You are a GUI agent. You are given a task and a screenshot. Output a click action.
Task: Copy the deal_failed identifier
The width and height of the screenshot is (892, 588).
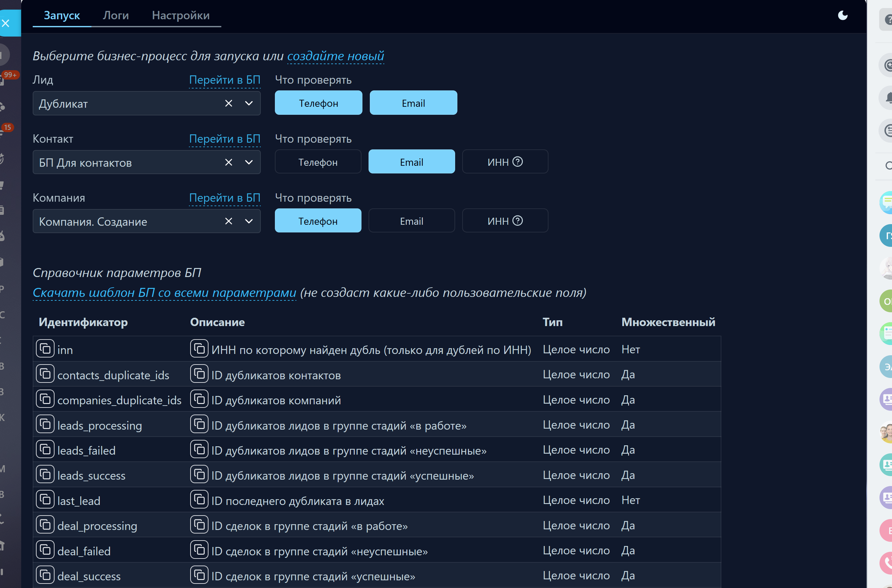coord(45,550)
